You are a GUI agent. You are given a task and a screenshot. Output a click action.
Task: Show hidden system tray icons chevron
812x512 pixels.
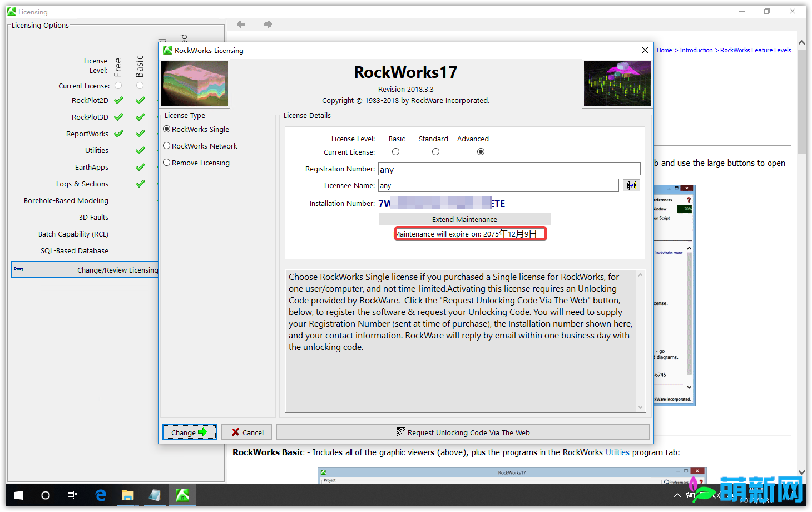click(x=677, y=495)
